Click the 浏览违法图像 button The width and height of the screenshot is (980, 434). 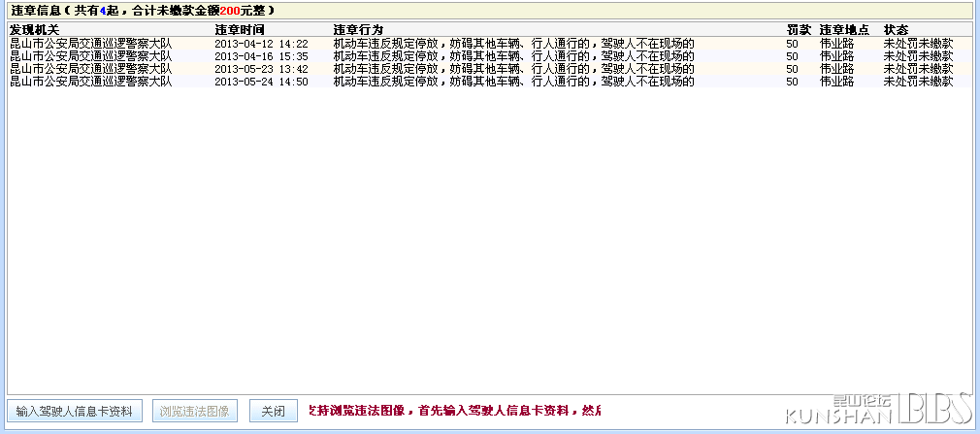195,411
